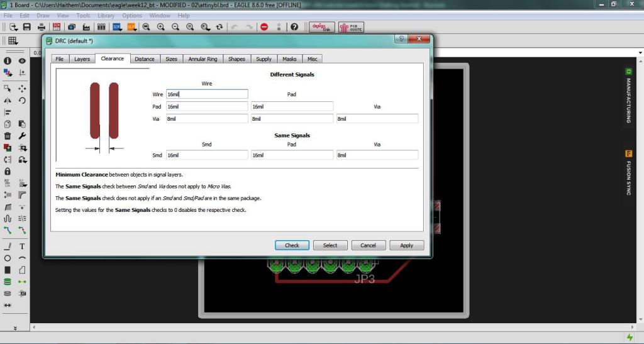Open the Library menu
Image resolution: width=644 pixels, height=344 pixels.
pos(106,15)
